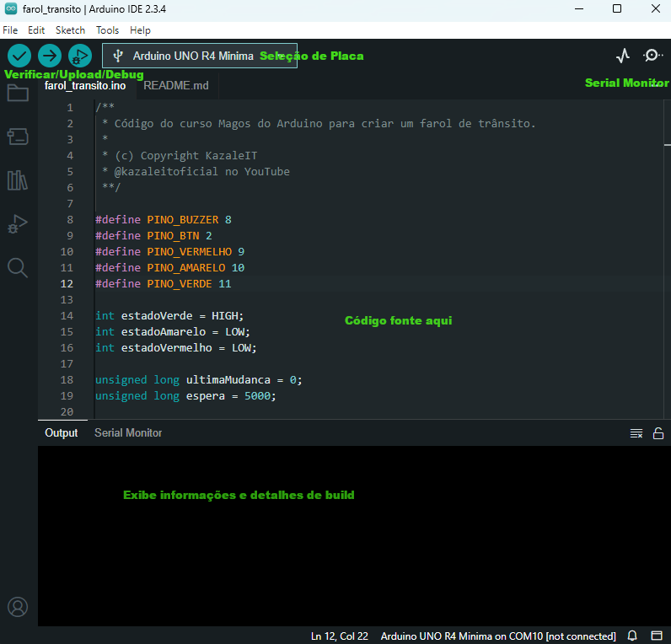The width and height of the screenshot is (671, 644).
Task: Click the estadoAmarelo = LOW line
Action: tap(173, 331)
